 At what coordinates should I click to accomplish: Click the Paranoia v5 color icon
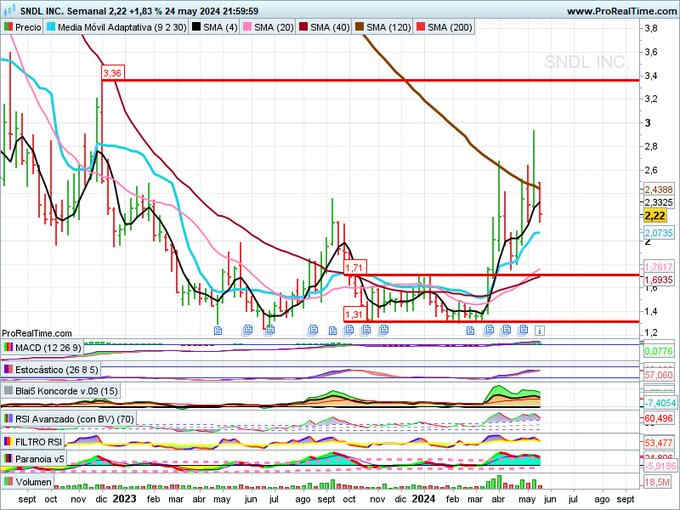pyautogui.click(x=8, y=459)
